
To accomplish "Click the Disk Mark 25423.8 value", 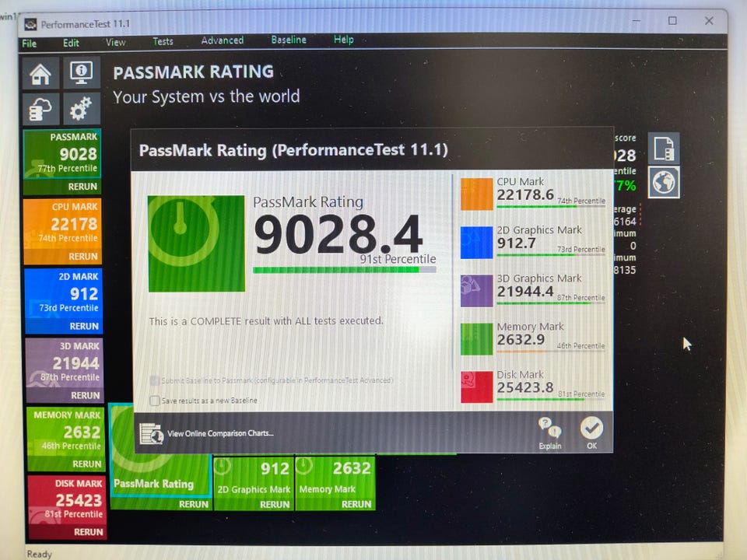I will (525, 387).
